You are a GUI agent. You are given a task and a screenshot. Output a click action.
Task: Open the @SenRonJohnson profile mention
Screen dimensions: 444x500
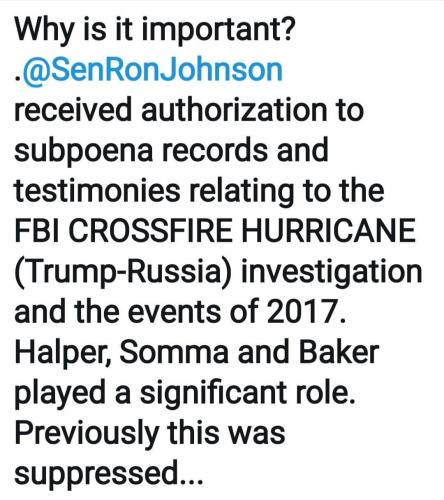[152, 70]
